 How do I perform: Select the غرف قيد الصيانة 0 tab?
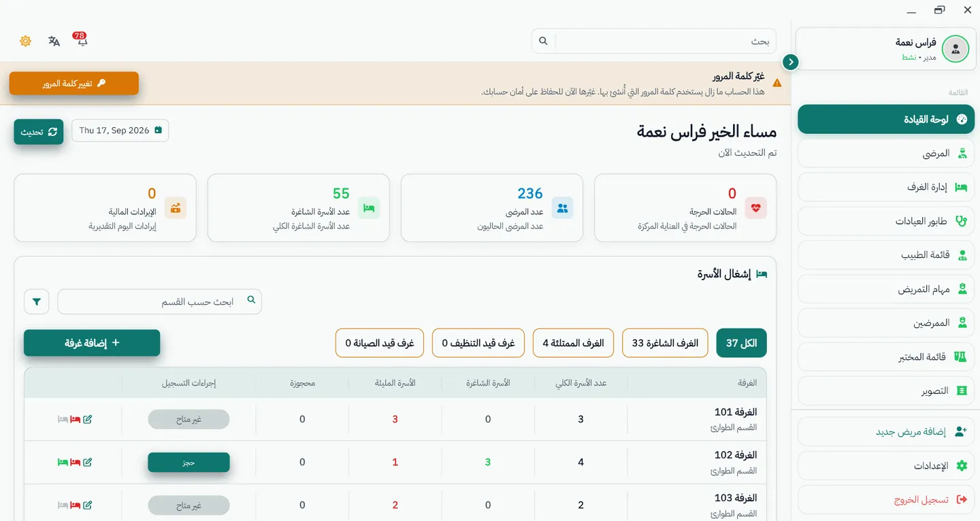pyautogui.click(x=380, y=343)
